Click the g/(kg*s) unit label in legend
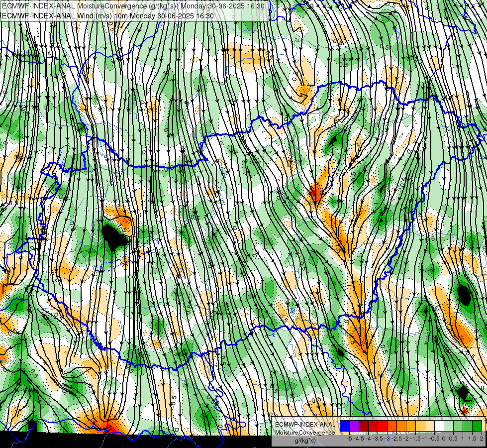 click(x=305, y=441)
